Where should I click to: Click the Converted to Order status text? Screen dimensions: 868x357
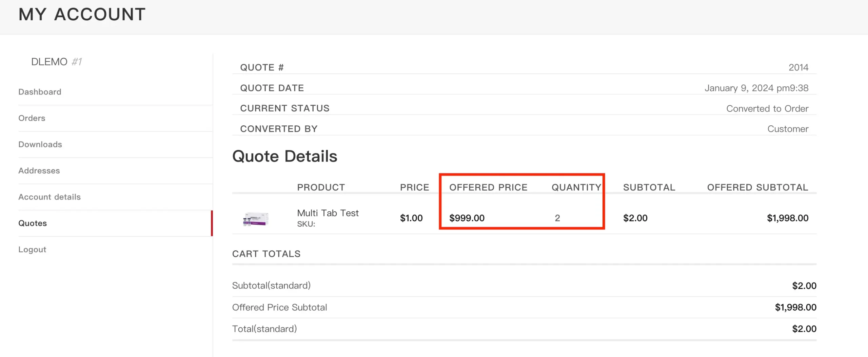point(767,108)
